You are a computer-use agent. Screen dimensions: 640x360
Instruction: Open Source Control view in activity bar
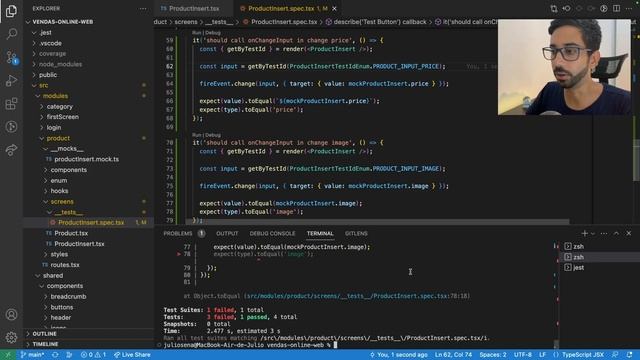click(x=11, y=57)
